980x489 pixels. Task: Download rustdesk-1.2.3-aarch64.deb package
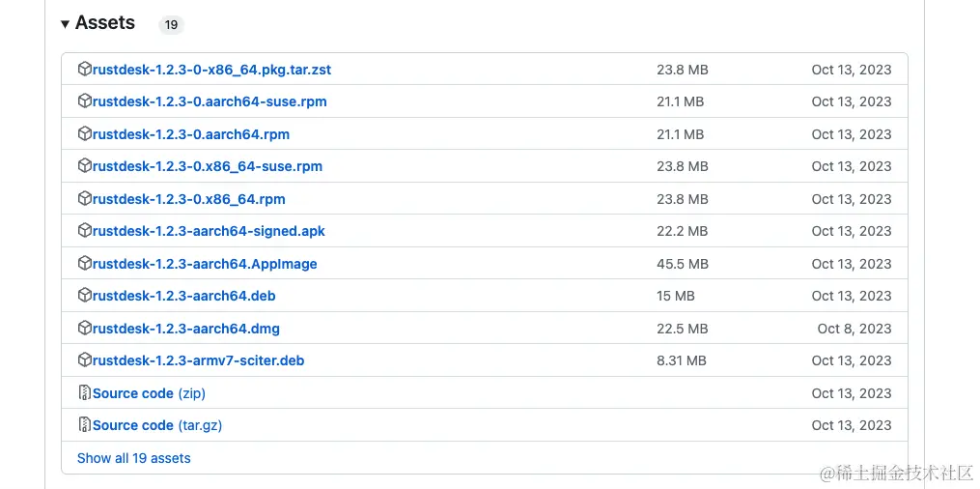[184, 296]
